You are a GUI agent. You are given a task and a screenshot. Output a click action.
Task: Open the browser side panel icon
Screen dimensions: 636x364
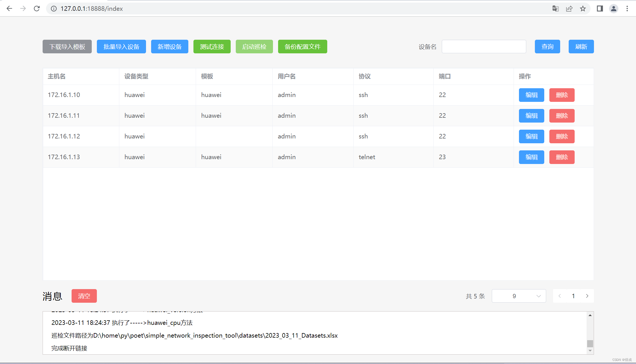coord(600,9)
